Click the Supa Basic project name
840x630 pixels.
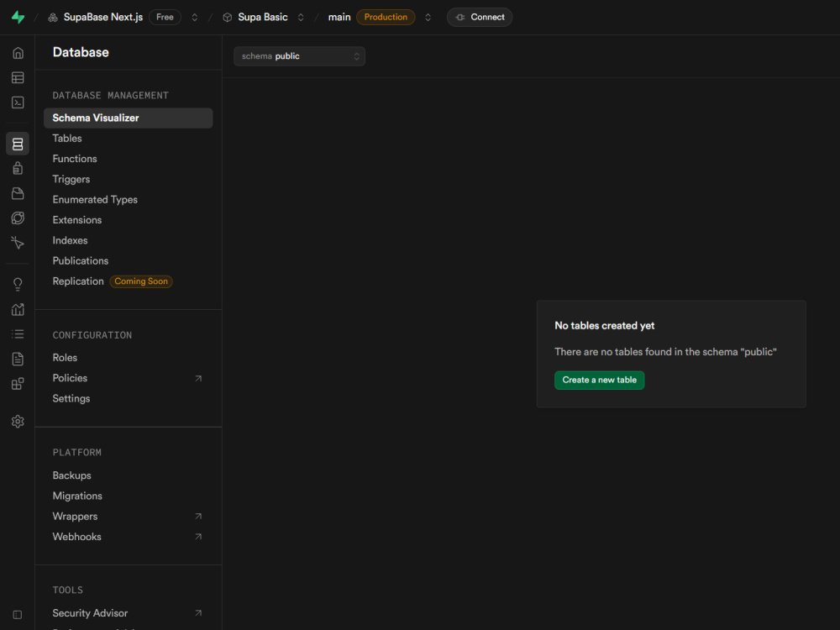[262, 17]
